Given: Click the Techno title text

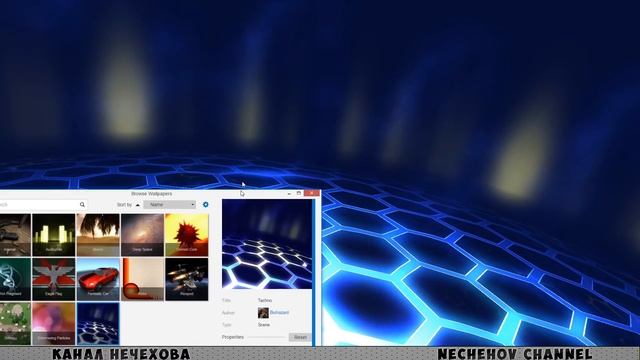Looking at the screenshot, I should pyautogui.click(x=265, y=300).
